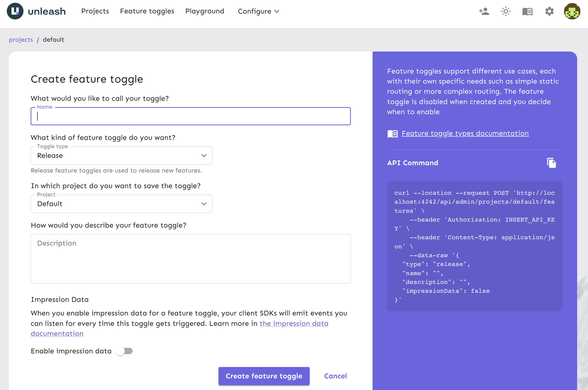588x390 pixels.
Task: Click the Name input field
Action: 191,116
